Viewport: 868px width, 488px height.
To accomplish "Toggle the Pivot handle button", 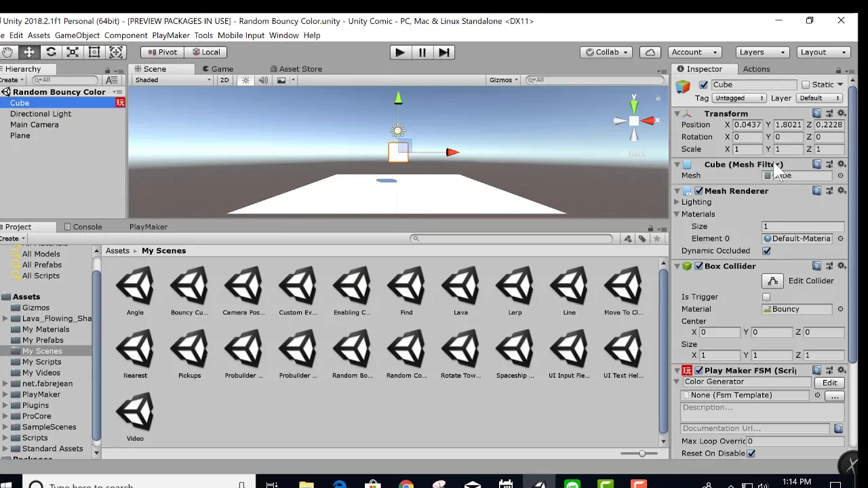I will (x=161, y=52).
